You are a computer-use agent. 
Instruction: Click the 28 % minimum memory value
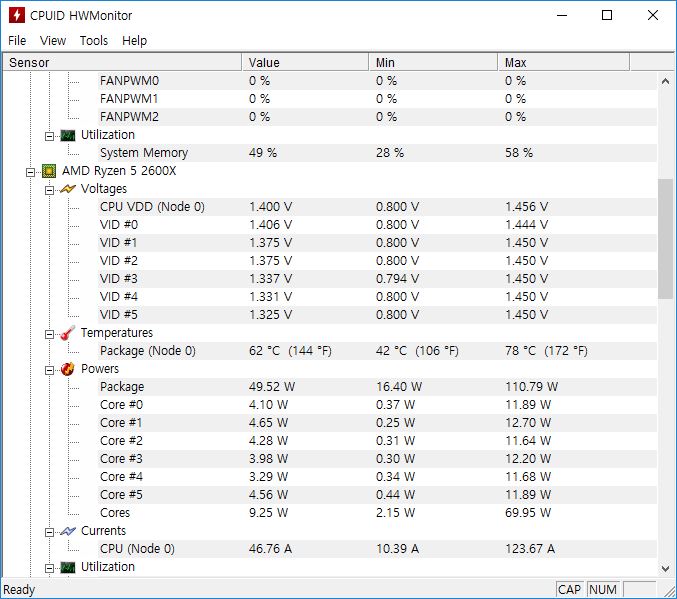(x=389, y=153)
